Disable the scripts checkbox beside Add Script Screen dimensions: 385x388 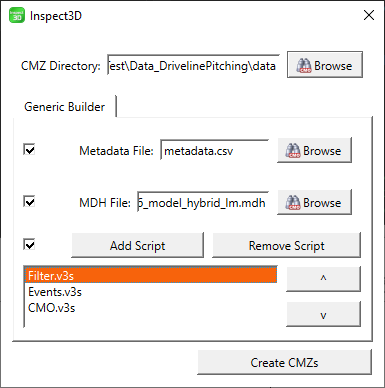[29, 244]
